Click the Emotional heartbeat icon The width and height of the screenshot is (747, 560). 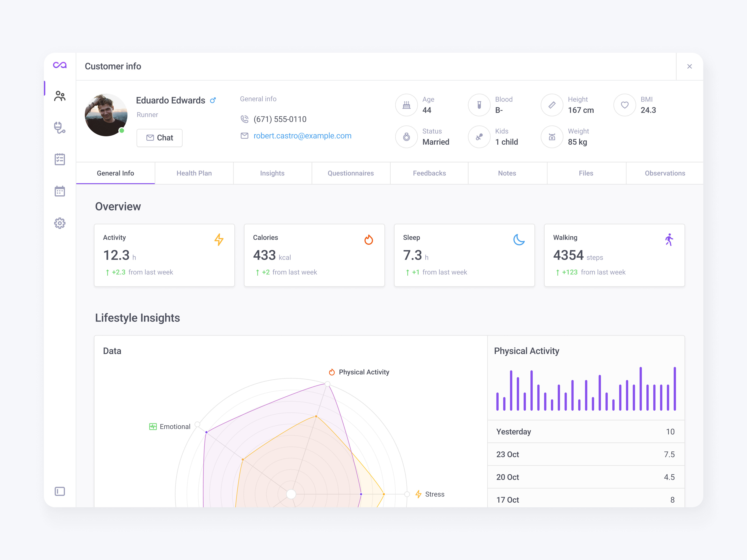point(153,427)
